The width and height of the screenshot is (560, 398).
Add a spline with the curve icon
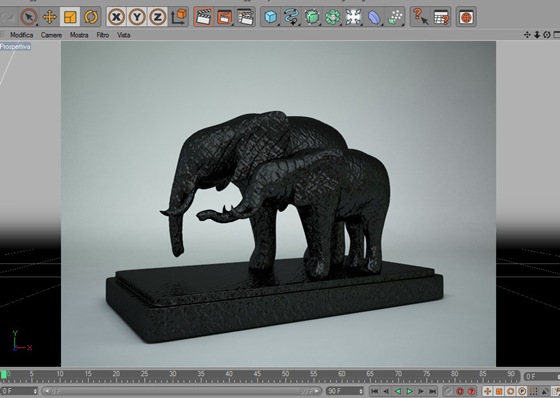pos(291,17)
